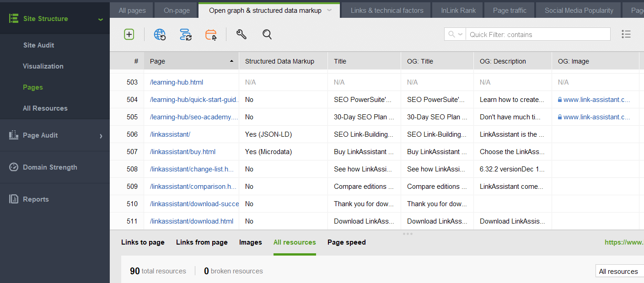This screenshot has height=283, width=644.
Task: Select the '6.32.2 versionDec' description cell
Action: pyautogui.click(x=512, y=169)
